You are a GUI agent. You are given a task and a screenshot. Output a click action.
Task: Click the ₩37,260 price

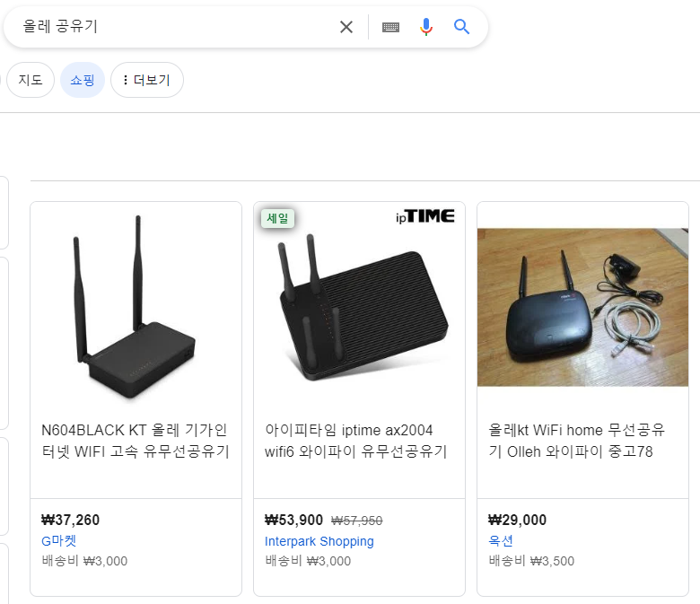tap(71, 520)
